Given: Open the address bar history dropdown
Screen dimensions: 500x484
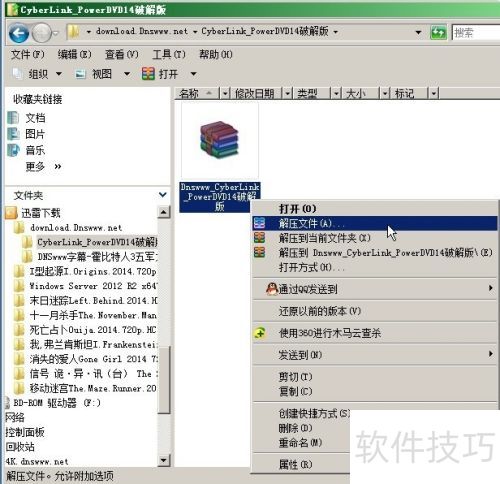Looking at the screenshot, I should pos(418,33).
